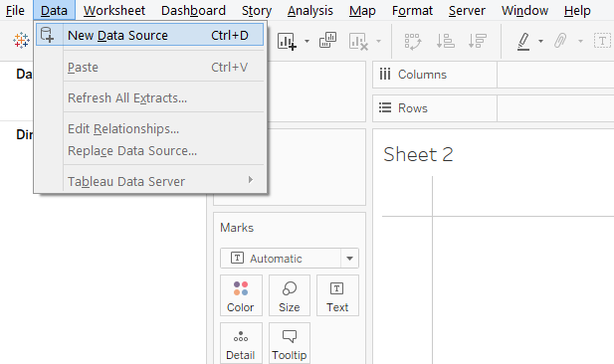614x364 pixels.
Task: Open the Map menu
Action: click(362, 11)
